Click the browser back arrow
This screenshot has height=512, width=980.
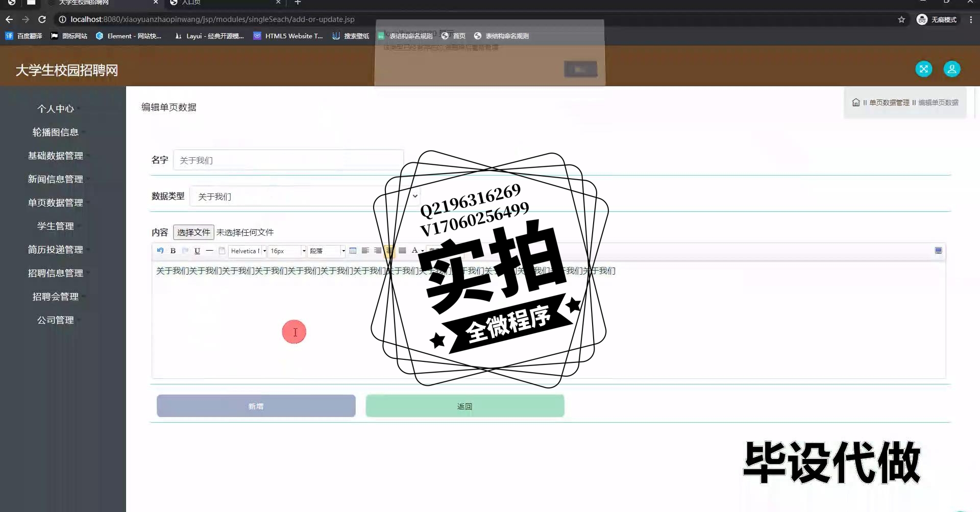point(9,19)
